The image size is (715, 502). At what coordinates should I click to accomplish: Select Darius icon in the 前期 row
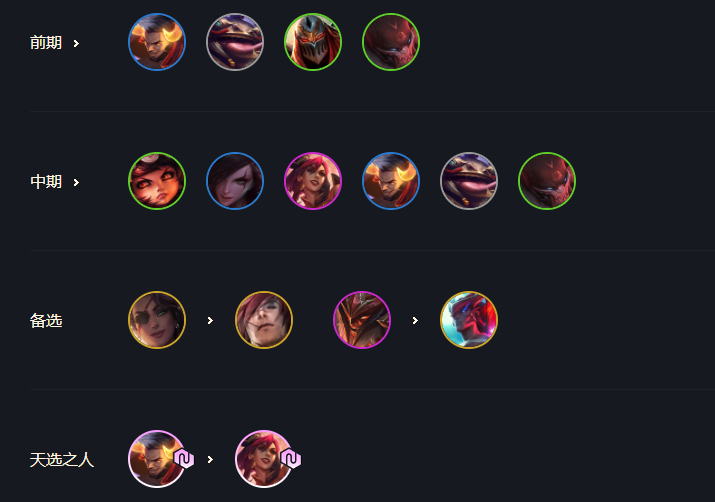(x=157, y=42)
